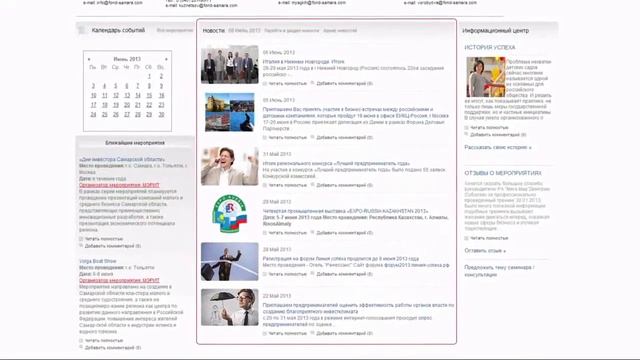Click 'Читать полностью' under Danish companies news
The width and height of the screenshot is (640, 360).
coord(287,138)
